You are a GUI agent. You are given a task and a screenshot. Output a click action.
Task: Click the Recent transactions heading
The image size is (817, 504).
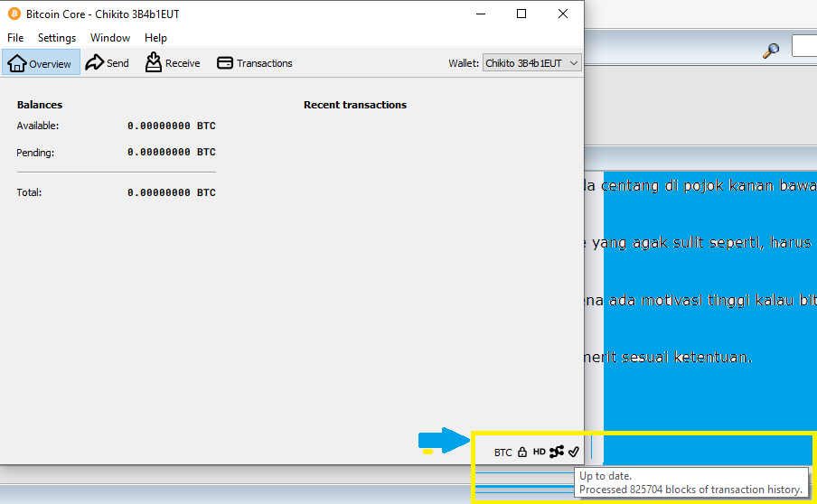355,105
